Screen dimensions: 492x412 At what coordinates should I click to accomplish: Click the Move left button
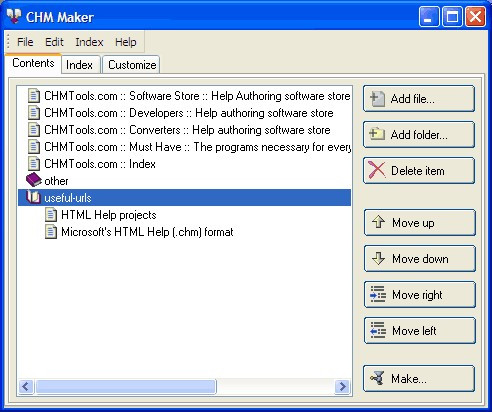[x=419, y=331]
